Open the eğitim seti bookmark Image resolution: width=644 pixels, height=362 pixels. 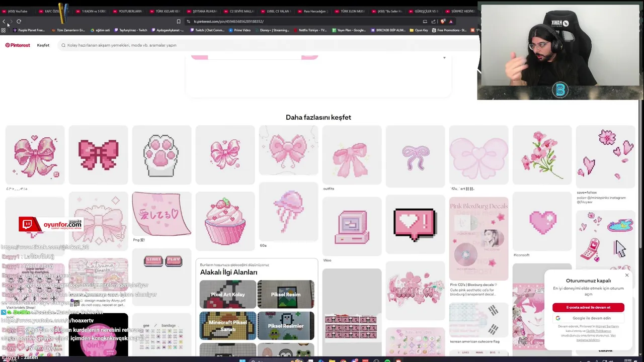coord(100,30)
